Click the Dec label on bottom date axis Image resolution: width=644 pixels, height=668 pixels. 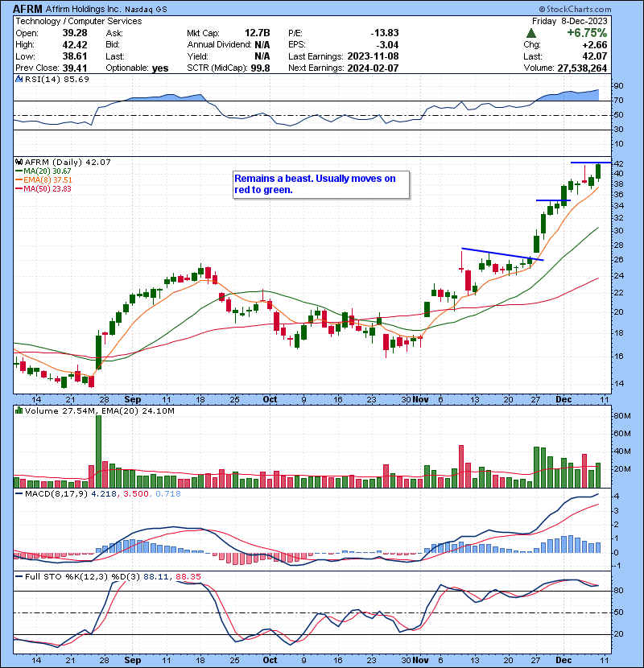pos(563,660)
